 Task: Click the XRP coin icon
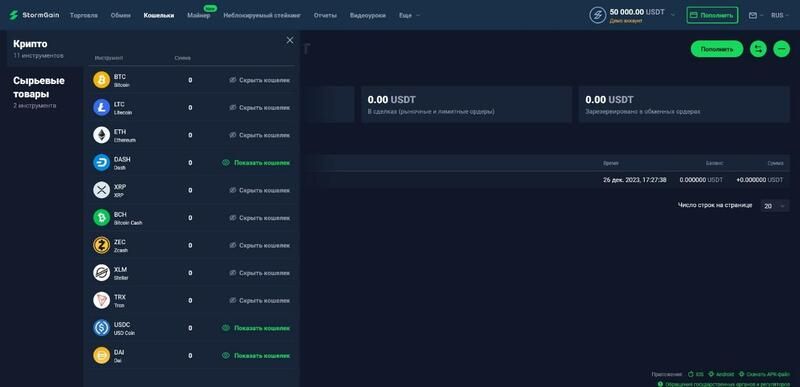pos(102,190)
